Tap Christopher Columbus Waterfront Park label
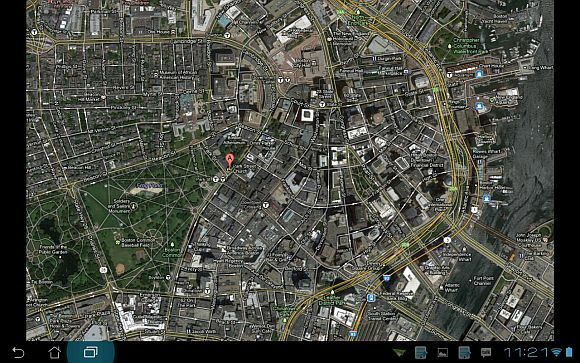Screen dimensions: 580x363 [466, 46]
